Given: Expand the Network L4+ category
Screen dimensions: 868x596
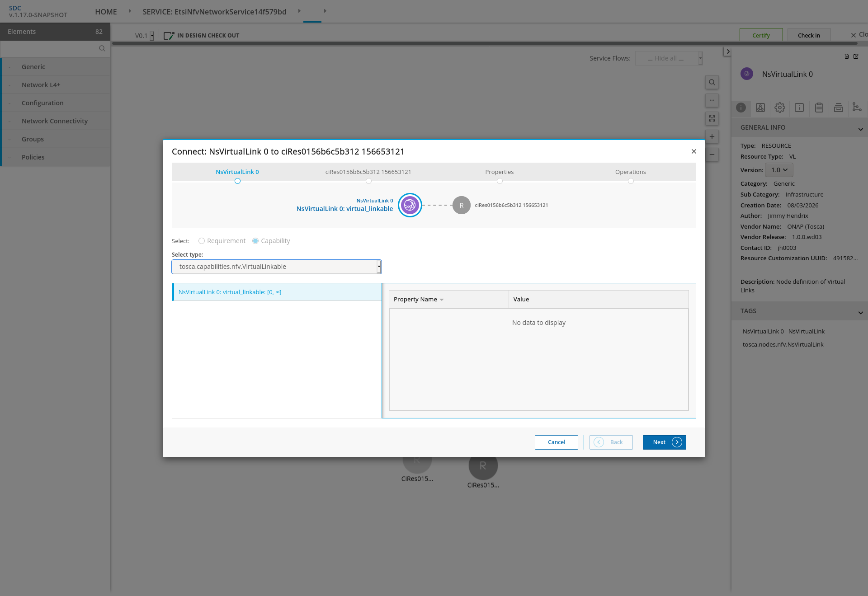Looking at the screenshot, I should click(56, 85).
